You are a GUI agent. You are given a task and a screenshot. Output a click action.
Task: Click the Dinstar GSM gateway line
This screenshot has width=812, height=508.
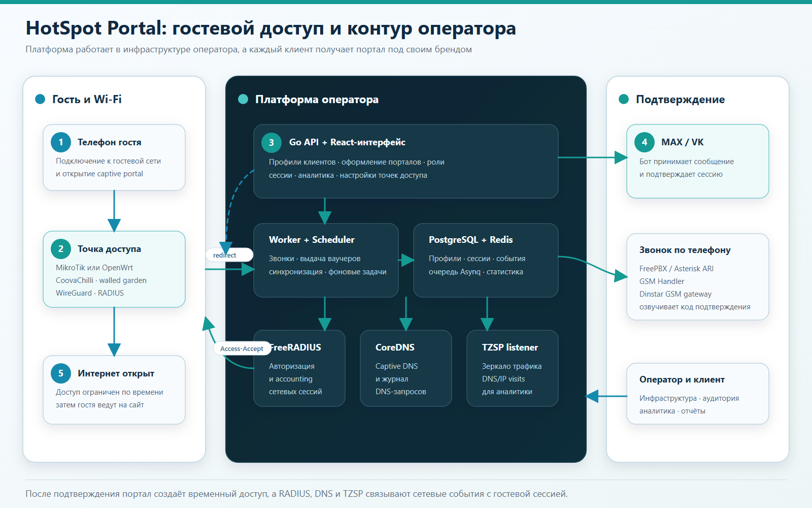click(675, 294)
